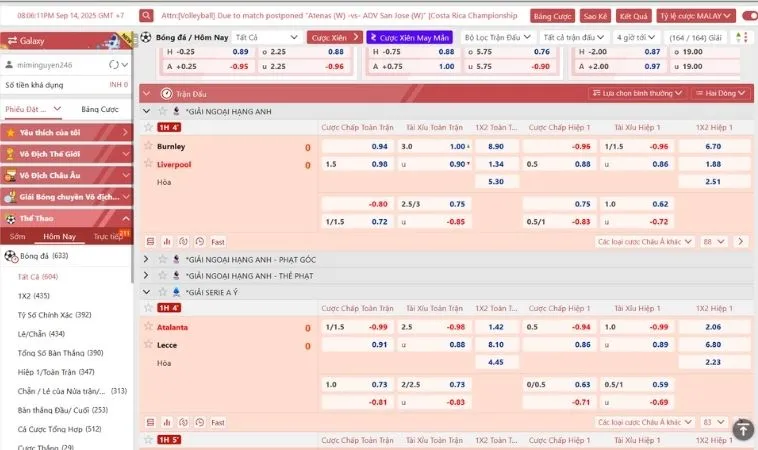Switch to the Sớm tab
Image resolution: width=758 pixels, height=450 pixels.
pos(17,236)
